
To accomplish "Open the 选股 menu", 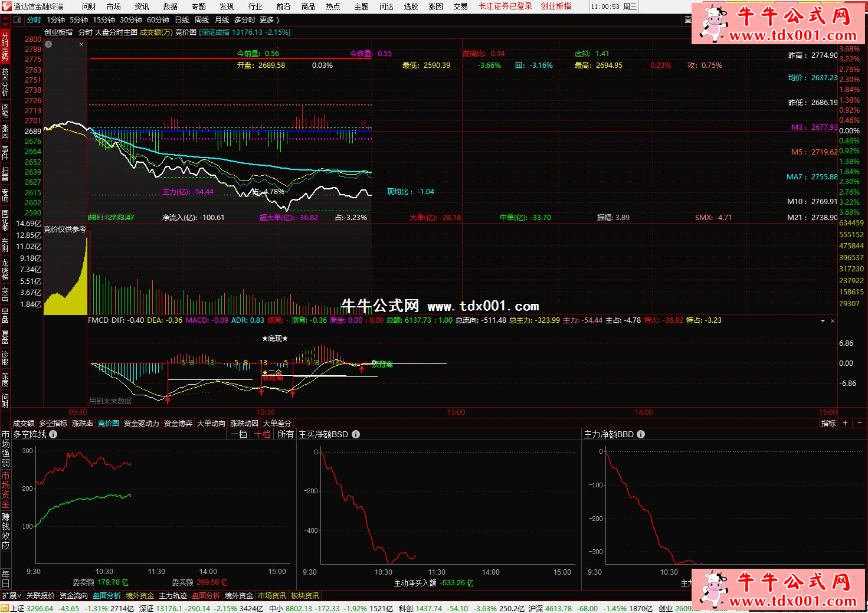I will (x=411, y=6).
